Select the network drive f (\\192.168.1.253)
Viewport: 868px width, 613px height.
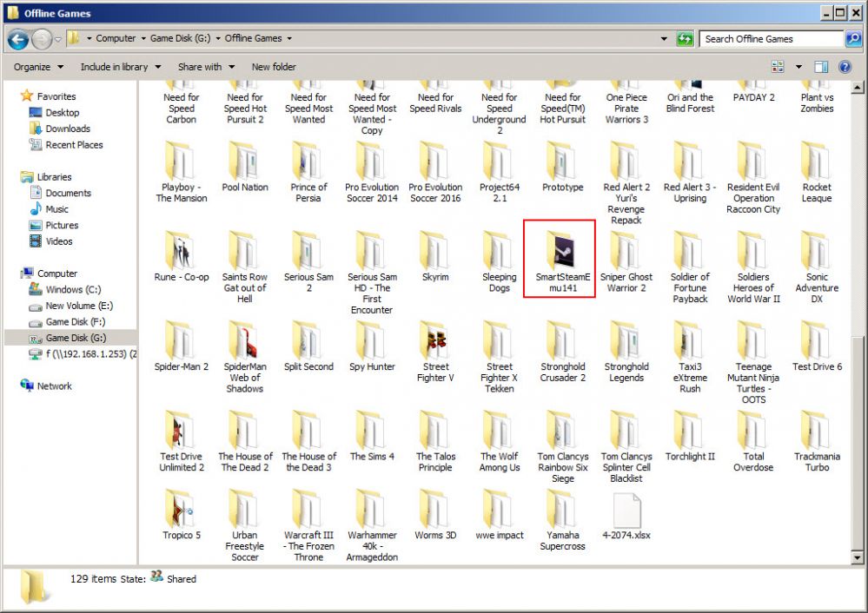coord(83,354)
